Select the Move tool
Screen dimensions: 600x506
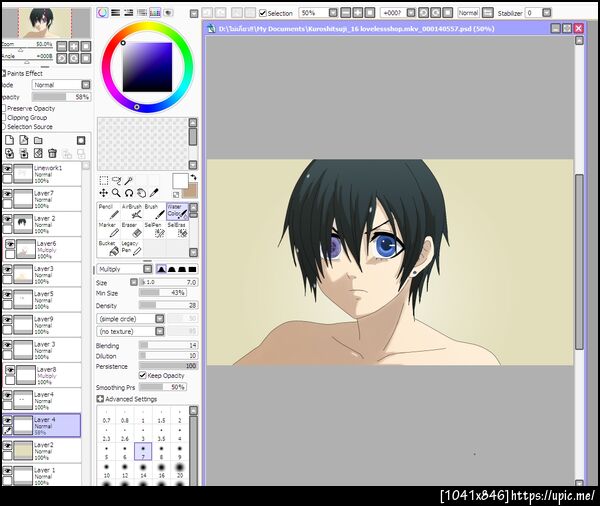click(x=104, y=193)
